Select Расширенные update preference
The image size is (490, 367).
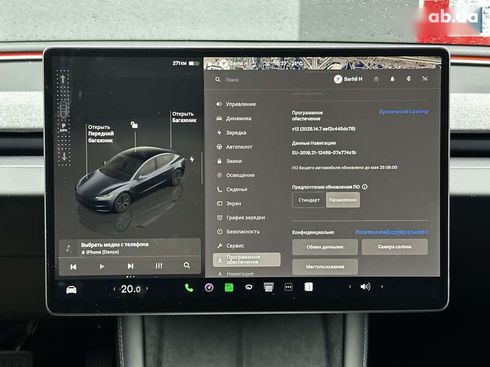coord(343,200)
